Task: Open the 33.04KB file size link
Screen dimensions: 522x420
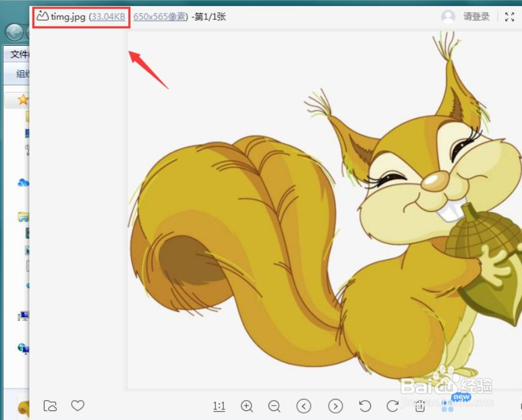Action: click(107, 17)
